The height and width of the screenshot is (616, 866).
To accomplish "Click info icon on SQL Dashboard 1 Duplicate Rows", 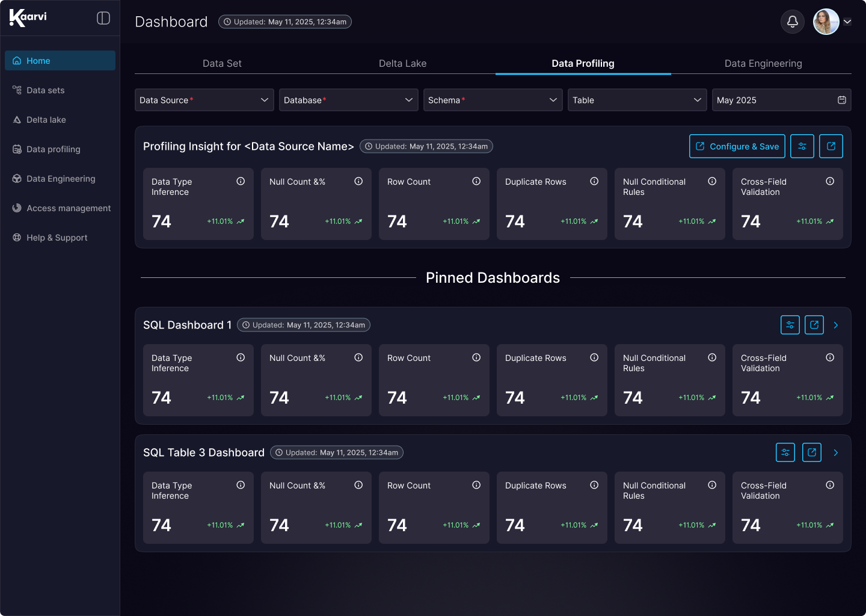I will click(x=594, y=357).
